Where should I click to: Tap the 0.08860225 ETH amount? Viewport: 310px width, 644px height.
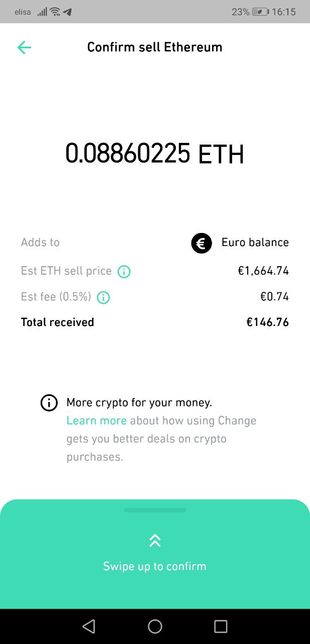point(155,153)
